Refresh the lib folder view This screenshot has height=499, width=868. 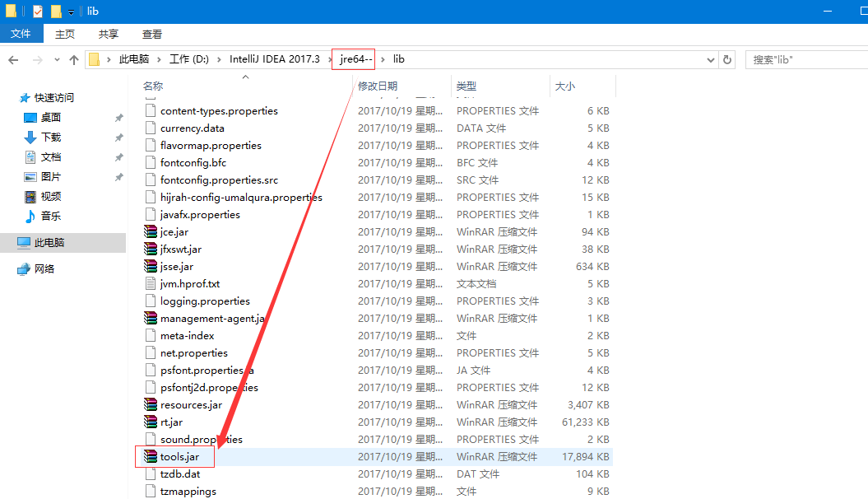727,60
